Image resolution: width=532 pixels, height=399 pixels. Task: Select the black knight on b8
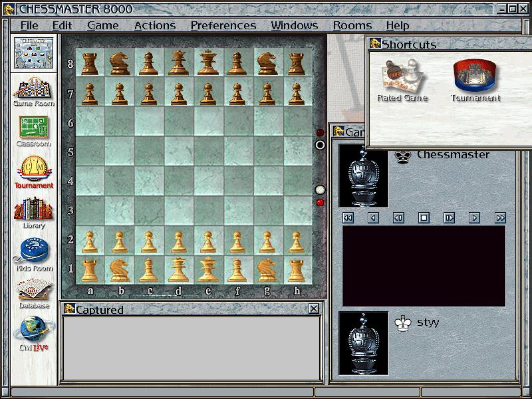pyautogui.click(x=120, y=63)
